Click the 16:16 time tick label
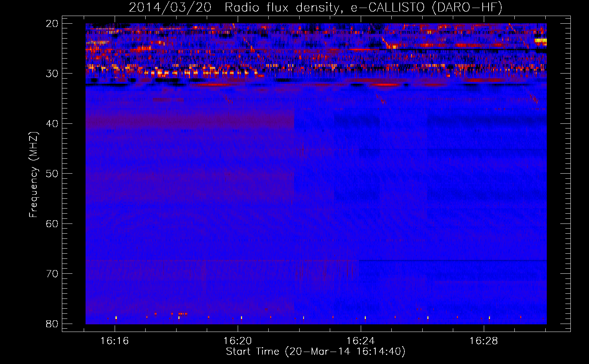The width and height of the screenshot is (589, 364). point(115,341)
